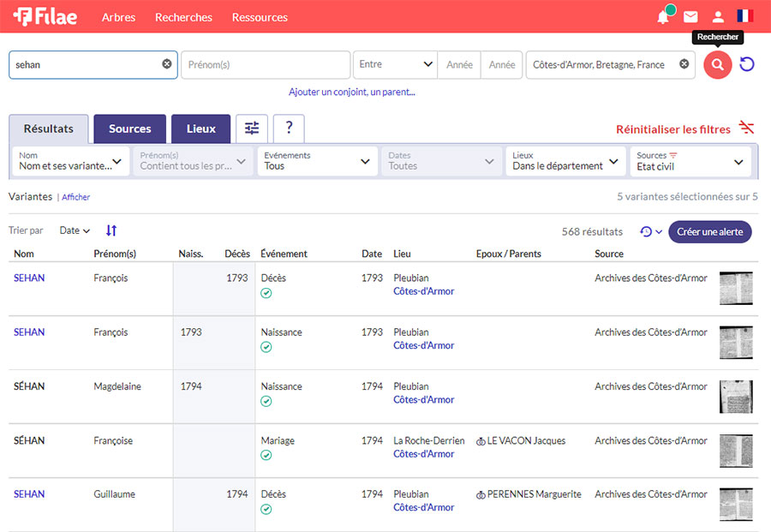Reset the search using circular arrow icon
Viewport: 771px width, 532px height.
pyautogui.click(x=747, y=65)
